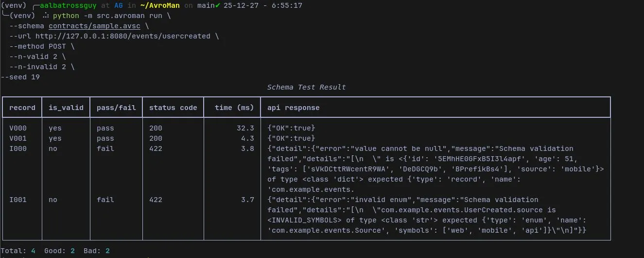The image size is (644, 258).
Task: Select the V001 record cell
Action: (18, 138)
